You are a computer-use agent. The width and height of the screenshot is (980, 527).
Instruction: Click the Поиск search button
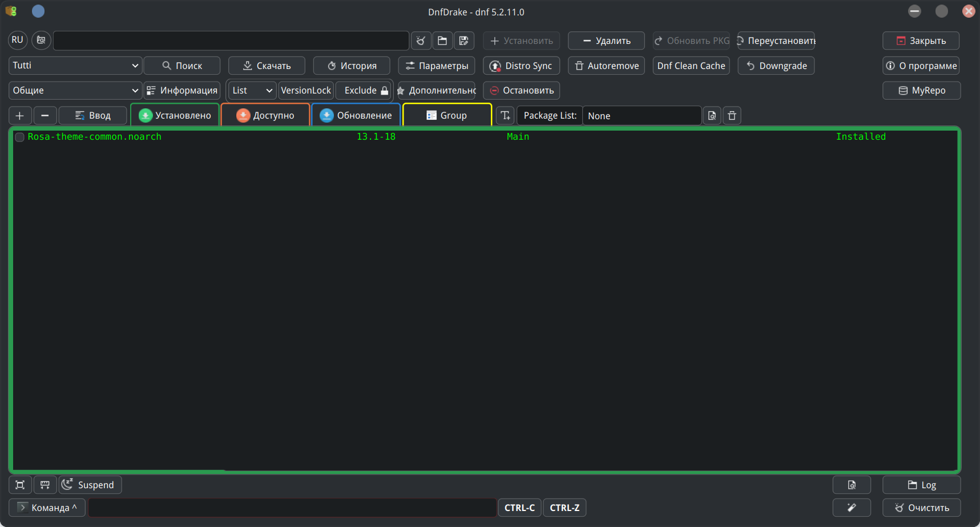[182, 66]
